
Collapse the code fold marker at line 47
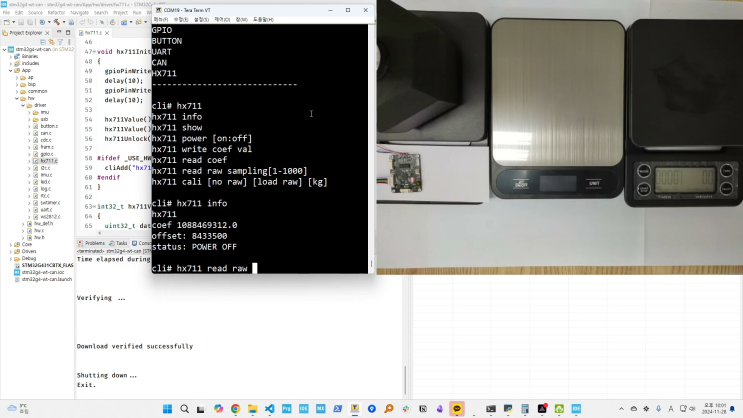tap(95, 52)
